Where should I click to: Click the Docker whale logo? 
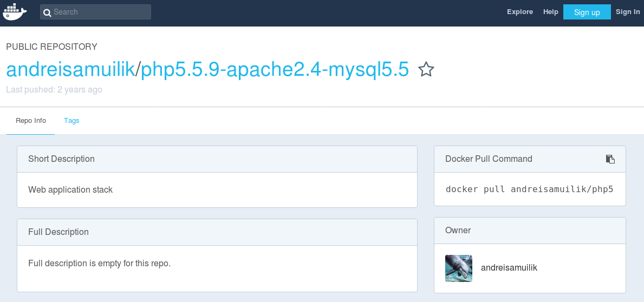point(15,12)
